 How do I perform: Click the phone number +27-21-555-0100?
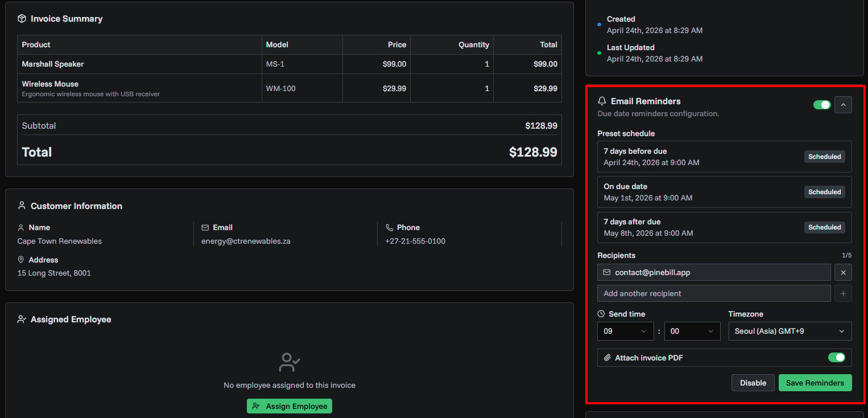[415, 241]
